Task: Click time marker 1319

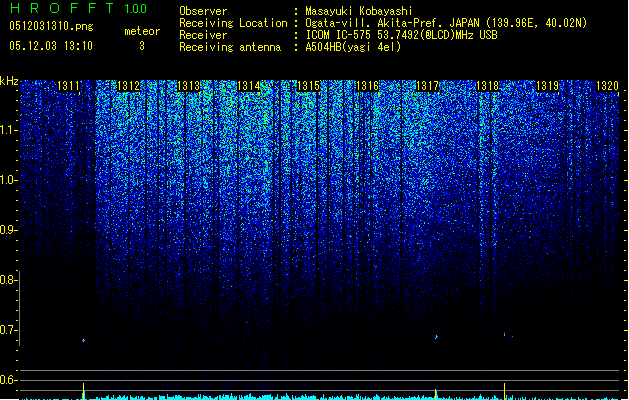Action: pos(548,86)
